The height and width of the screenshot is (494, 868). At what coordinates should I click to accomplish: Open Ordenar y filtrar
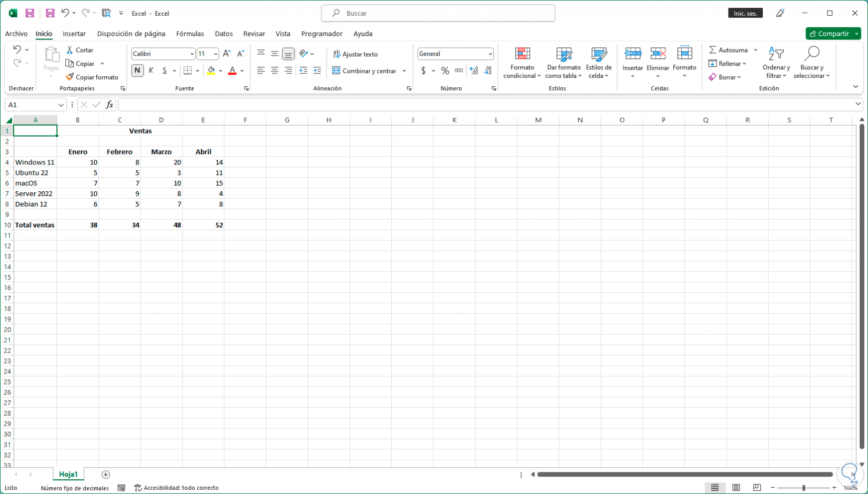(776, 63)
